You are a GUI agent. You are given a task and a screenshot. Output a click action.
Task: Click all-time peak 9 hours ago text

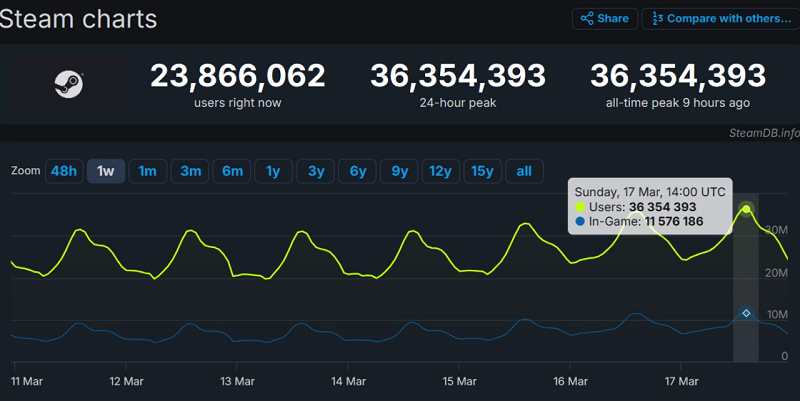pyautogui.click(x=678, y=103)
